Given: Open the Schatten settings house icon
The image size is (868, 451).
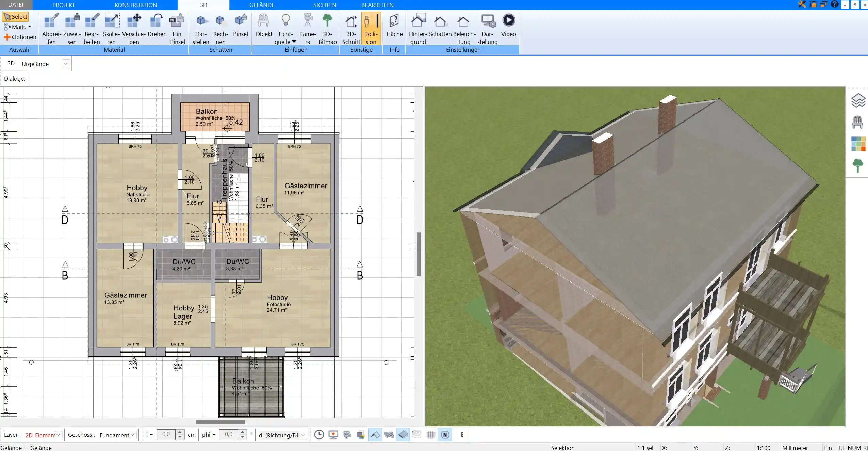Looking at the screenshot, I should click(x=440, y=25).
